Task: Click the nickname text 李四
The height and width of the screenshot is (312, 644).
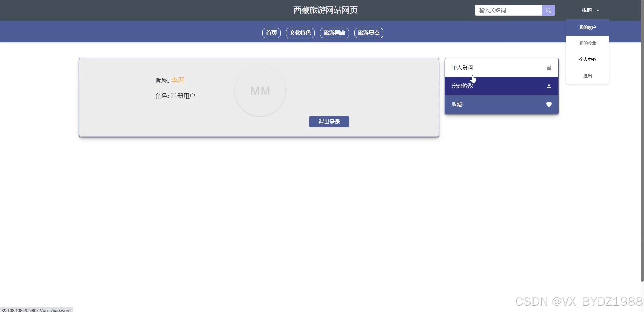Action: pyautogui.click(x=178, y=80)
